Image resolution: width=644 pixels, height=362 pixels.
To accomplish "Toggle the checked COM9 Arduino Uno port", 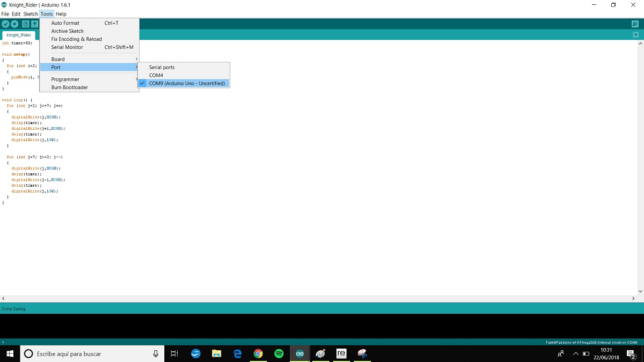I will point(184,83).
